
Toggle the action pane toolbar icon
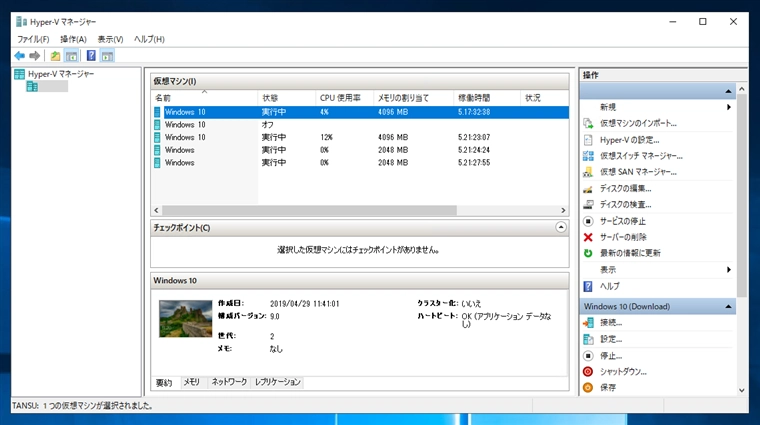point(107,56)
